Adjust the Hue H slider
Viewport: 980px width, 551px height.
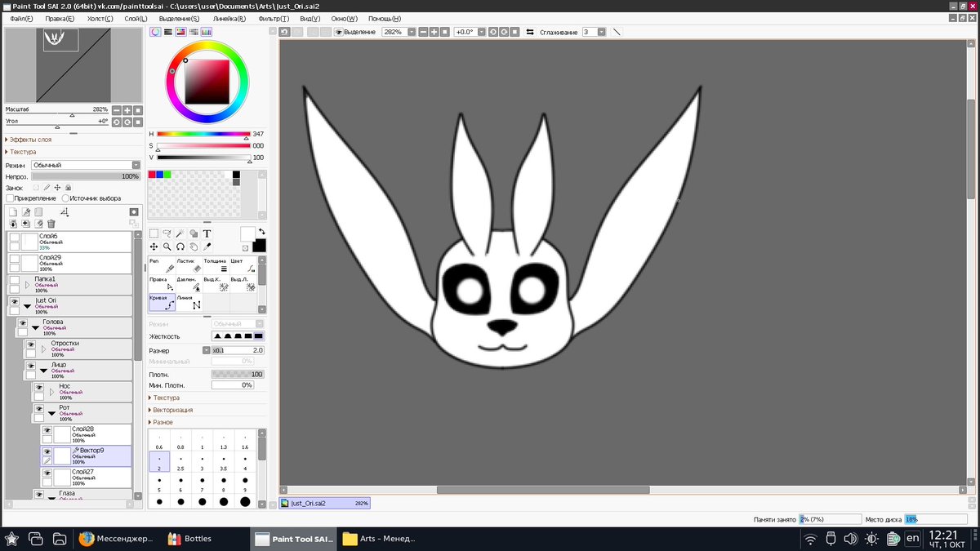tap(203, 134)
